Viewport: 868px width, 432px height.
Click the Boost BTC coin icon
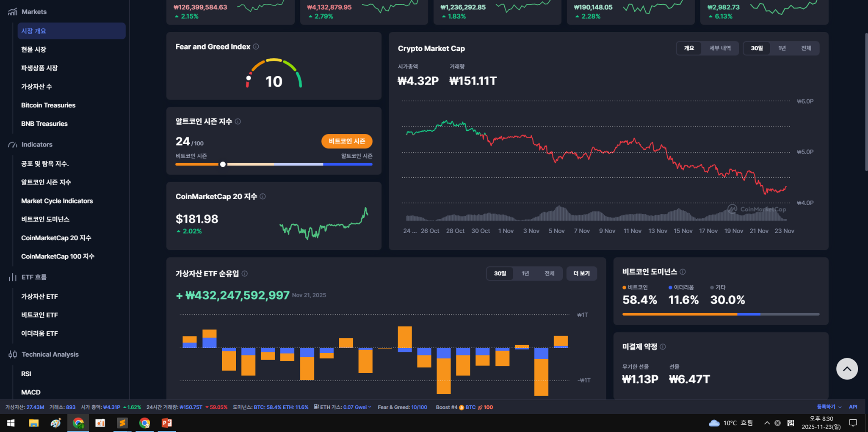click(x=462, y=407)
